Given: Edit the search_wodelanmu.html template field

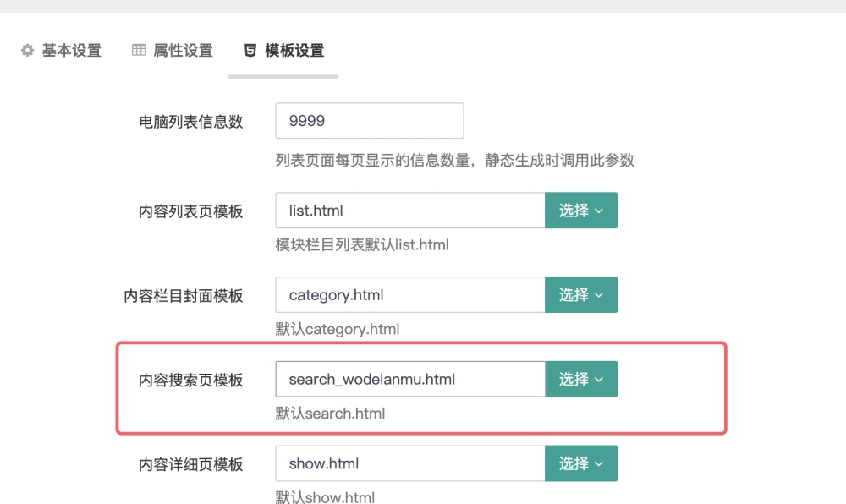Looking at the screenshot, I should pos(410,379).
